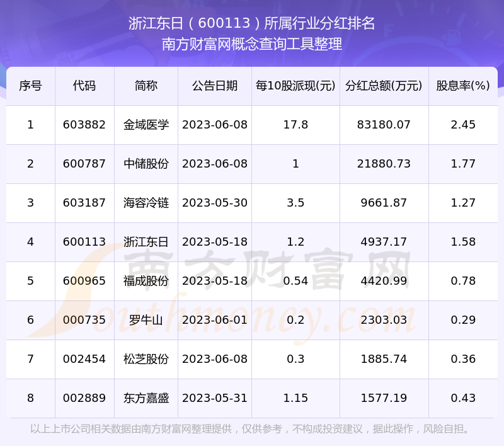Click stock code 600965
The height and width of the screenshot is (446, 504).
coord(84,281)
